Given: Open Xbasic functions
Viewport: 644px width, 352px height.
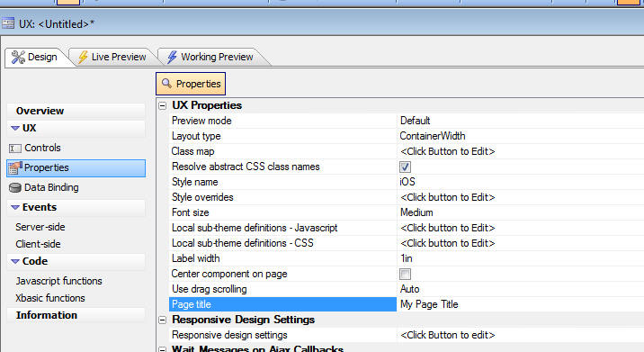Looking at the screenshot, I should click(50, 298).
